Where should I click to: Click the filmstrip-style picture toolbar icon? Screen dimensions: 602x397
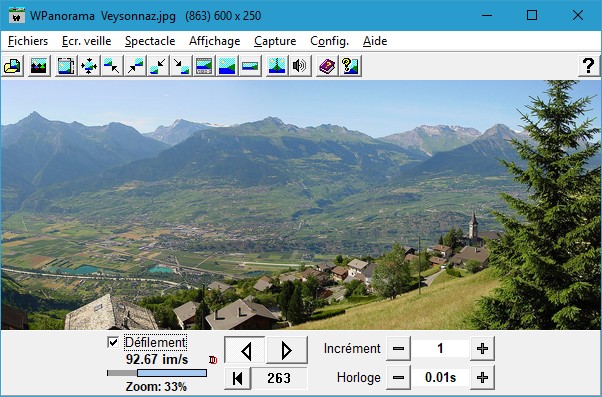[x=204, y=66]
